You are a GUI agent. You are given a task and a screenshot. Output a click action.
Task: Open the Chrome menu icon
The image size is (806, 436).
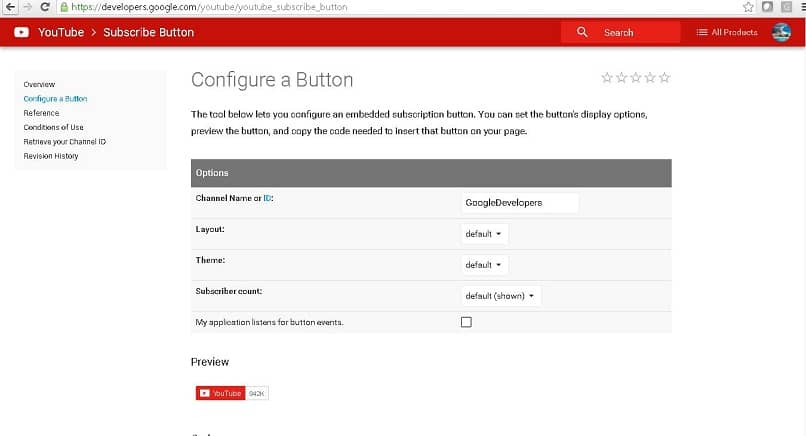coord(798,6)
